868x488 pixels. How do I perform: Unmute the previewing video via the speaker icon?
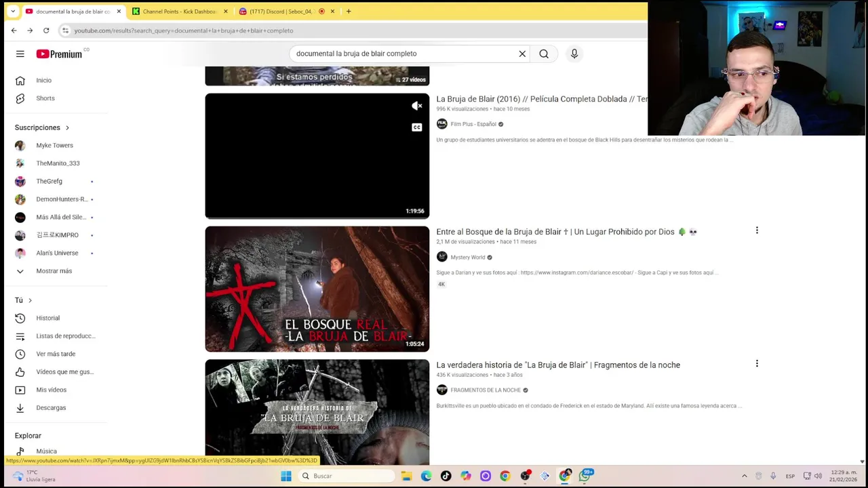(417, 106)
